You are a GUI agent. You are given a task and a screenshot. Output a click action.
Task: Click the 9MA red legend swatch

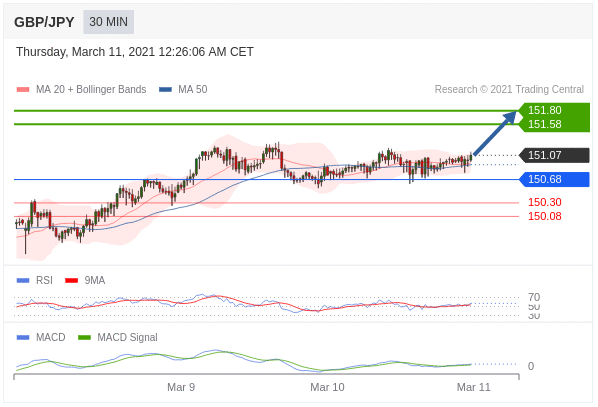[72, 281]
